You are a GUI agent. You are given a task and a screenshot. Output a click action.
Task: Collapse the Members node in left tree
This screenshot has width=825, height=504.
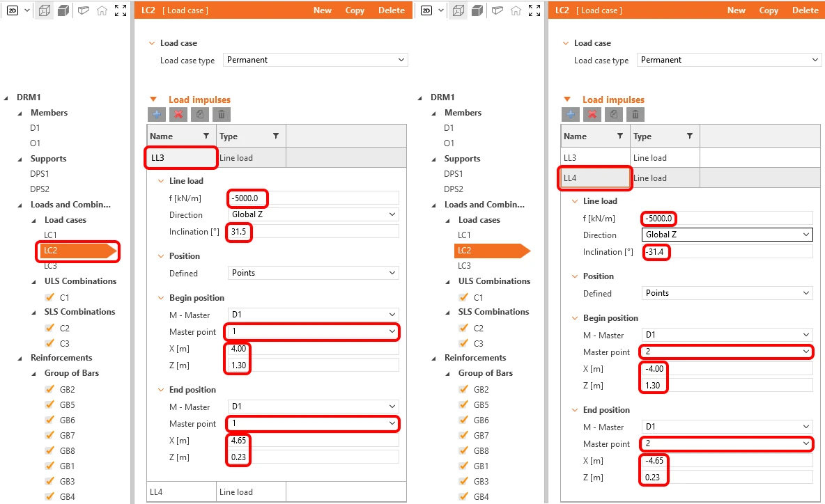tap(20, 113)
